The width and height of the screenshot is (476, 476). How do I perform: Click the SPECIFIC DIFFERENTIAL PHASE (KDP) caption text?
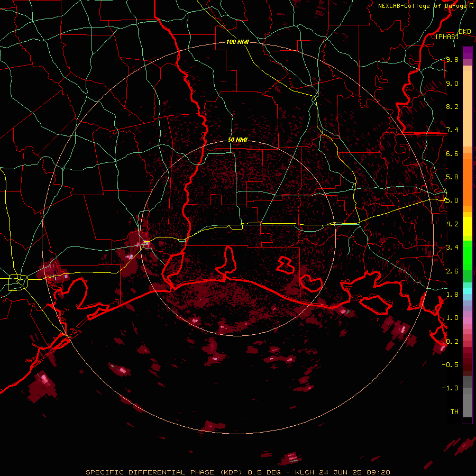[x=165, y=472]
